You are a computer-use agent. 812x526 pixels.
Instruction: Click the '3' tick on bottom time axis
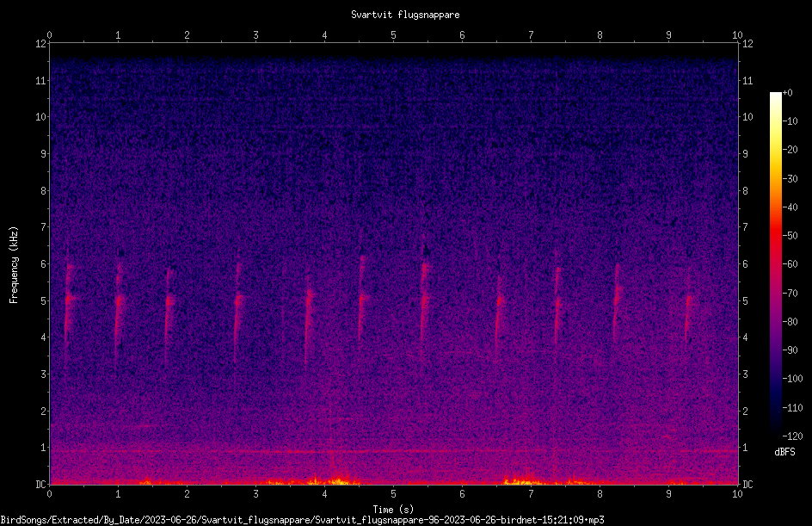[255, 494]
